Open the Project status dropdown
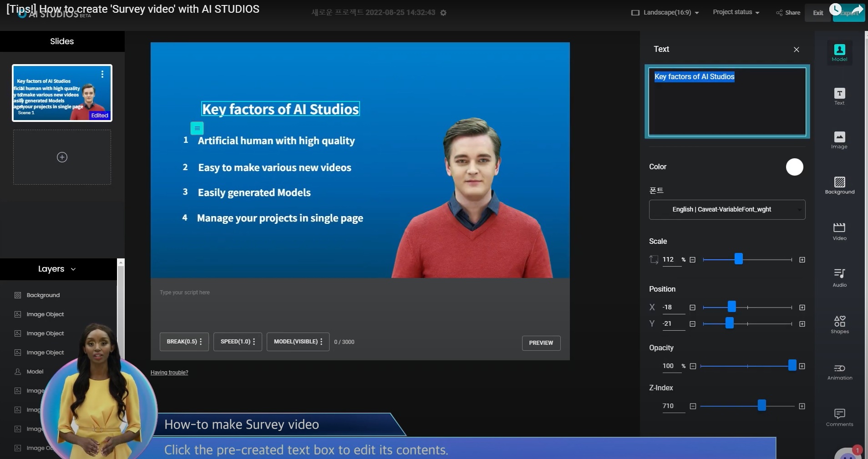The image size is (868, 459). point(736,12)
